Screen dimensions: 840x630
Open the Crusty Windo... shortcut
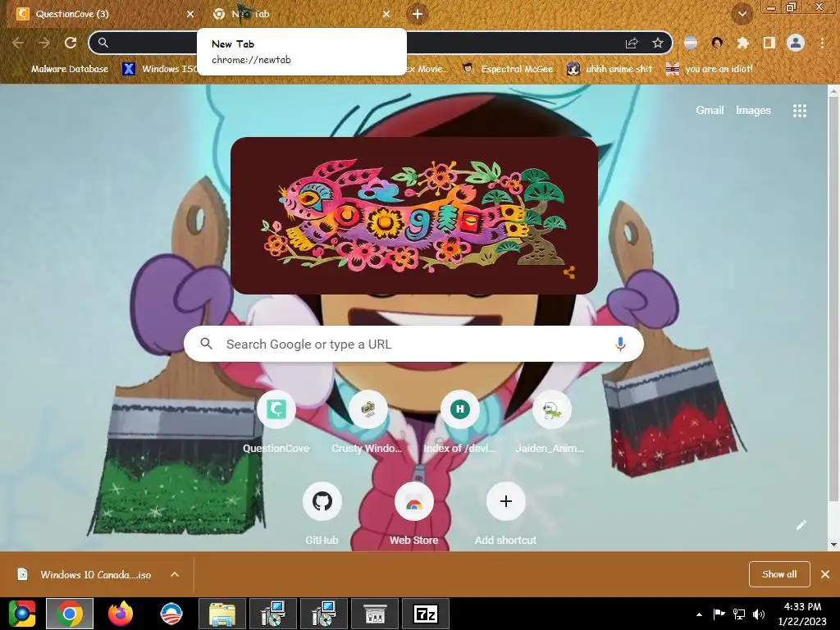(x=367, y=423)
